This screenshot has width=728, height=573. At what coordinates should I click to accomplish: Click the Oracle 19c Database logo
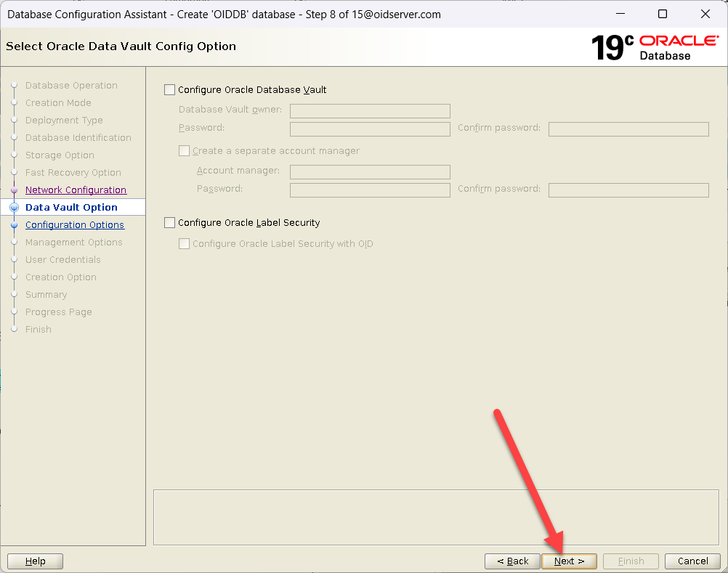click(x=655, y=47)
